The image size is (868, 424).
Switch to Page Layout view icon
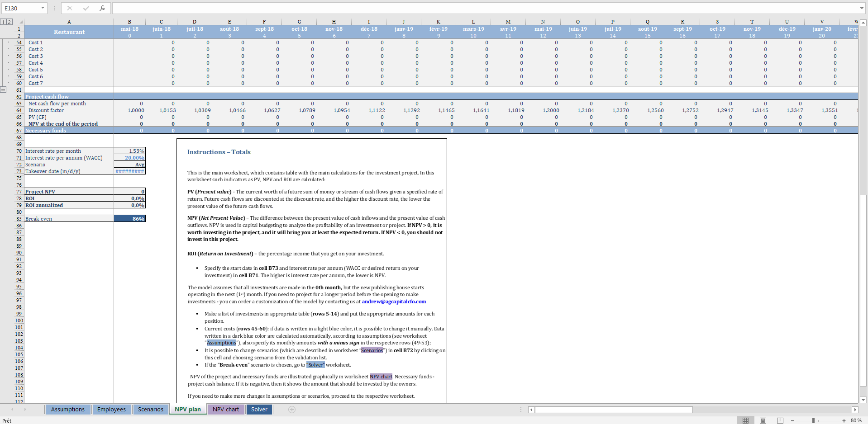point(763,420)
